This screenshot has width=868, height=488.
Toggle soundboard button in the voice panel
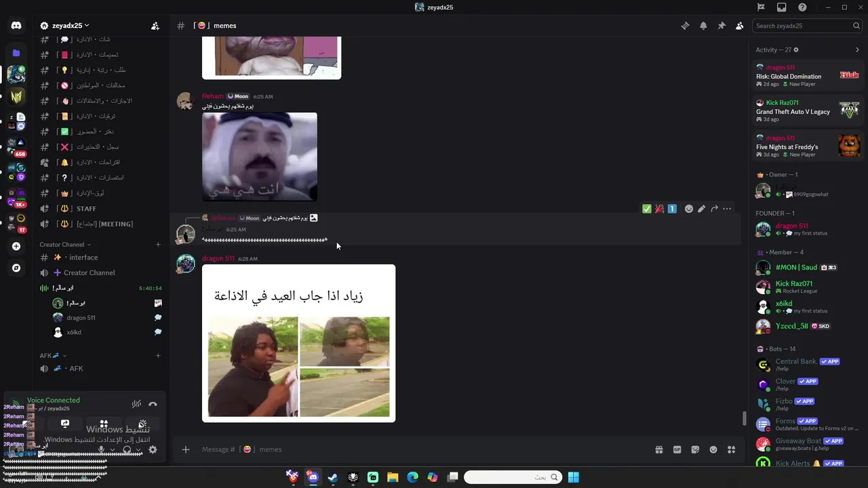(142, 424)
